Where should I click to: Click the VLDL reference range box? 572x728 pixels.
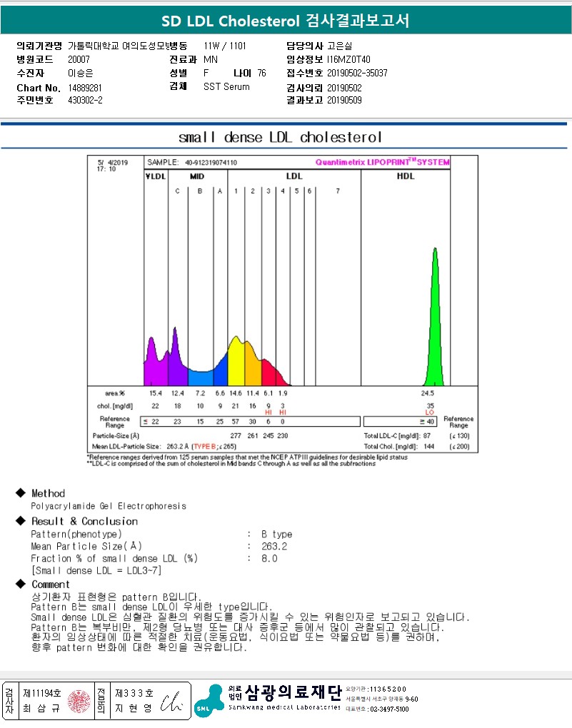tap(155, 422)
